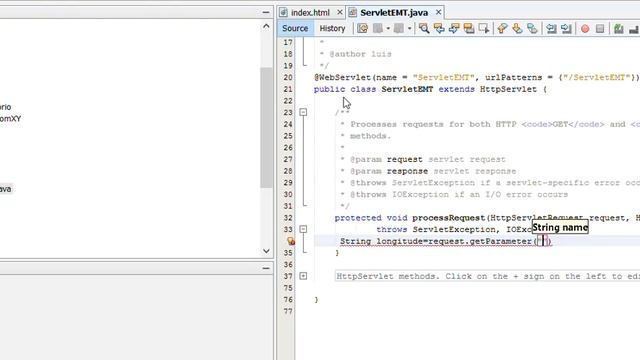Click the greyed Forward navigation icon
Viewport: 640px width, 360px height.
[399, 28]
